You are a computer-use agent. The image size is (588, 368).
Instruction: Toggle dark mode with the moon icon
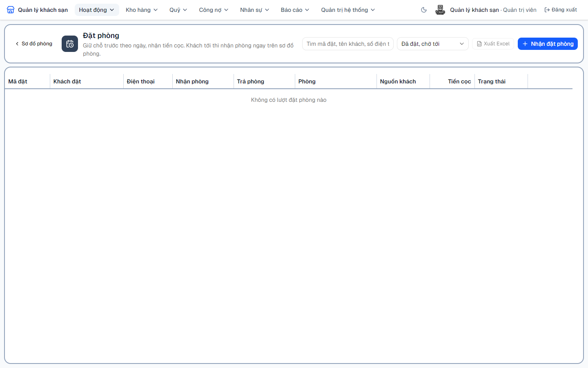point(424,10)
